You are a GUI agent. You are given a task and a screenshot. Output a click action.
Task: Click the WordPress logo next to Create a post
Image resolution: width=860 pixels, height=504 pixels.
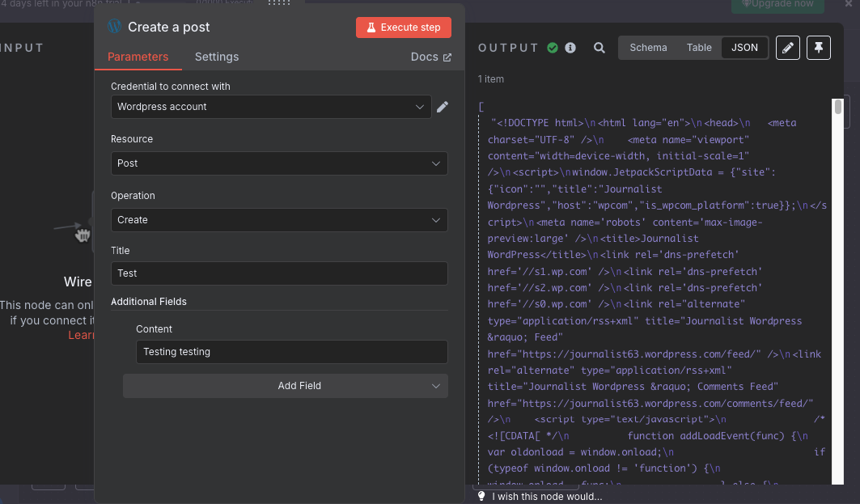click(115, 27)
